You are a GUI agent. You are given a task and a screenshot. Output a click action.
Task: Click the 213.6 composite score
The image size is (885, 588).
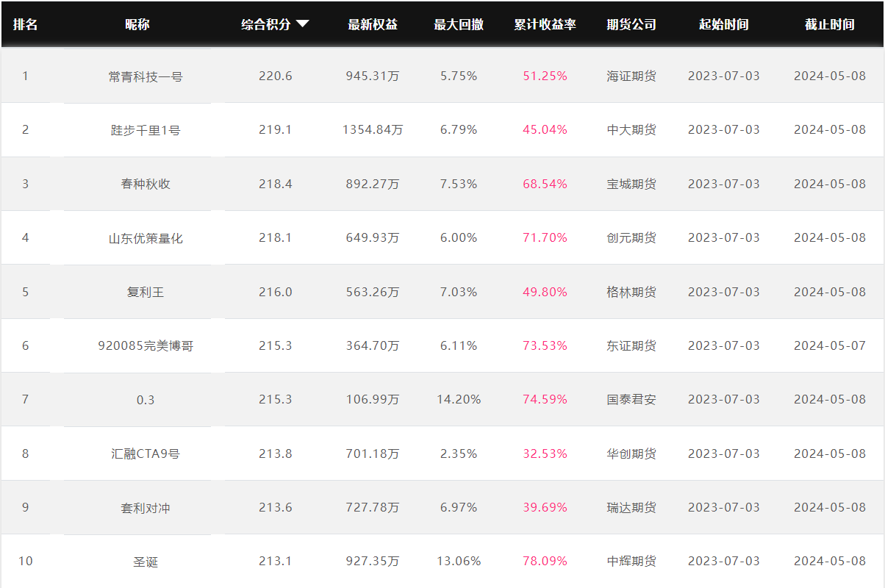(x=276, y=507)
